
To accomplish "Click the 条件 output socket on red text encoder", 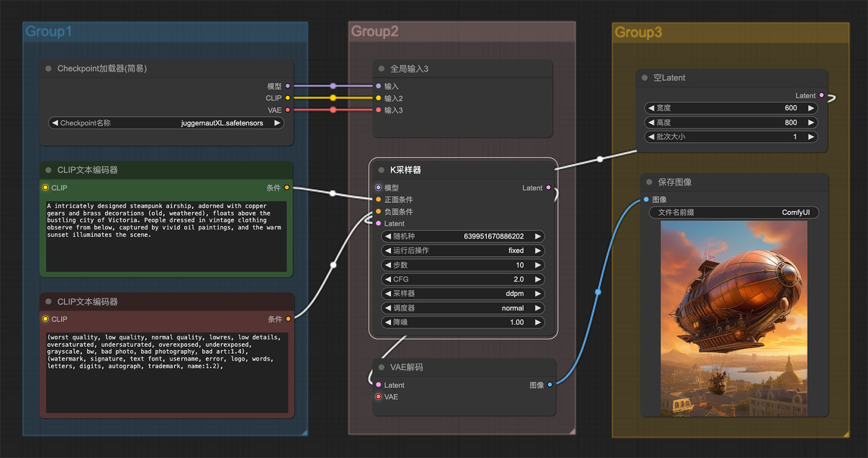I will [x=288, y=319].
